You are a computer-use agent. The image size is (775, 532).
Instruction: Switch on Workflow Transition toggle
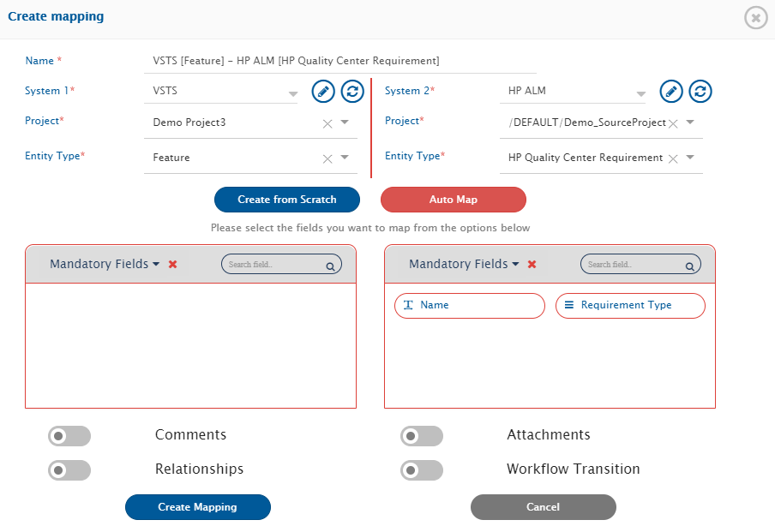pos(422,470)
